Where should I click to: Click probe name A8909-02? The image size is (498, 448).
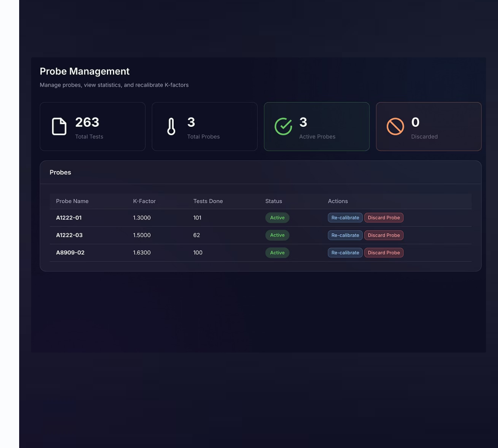click(70, 252)
